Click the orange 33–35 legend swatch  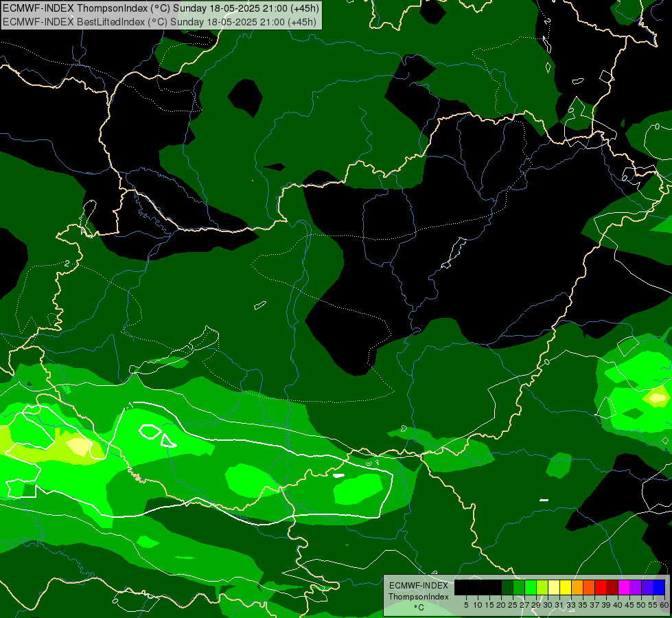coord(577,587)
